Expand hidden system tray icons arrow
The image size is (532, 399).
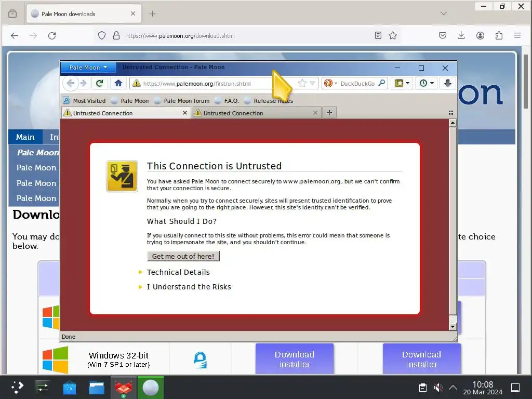pyautogui.click(x=453, y=387)
